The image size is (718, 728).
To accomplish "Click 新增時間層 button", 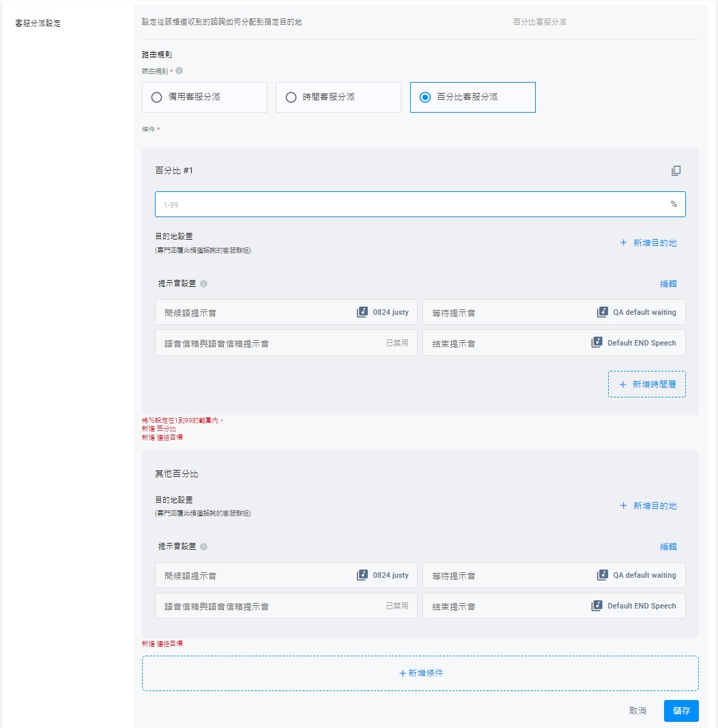I will tap(647, 384).
